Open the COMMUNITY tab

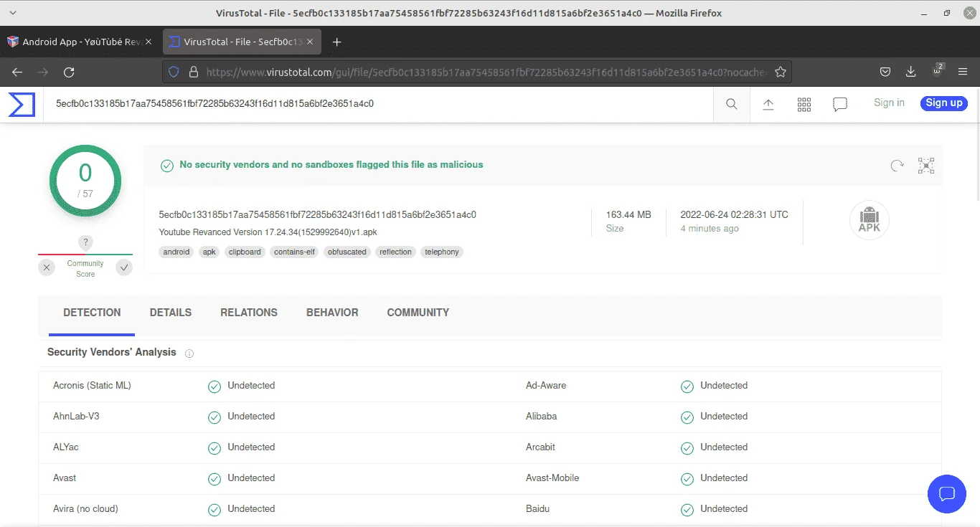pyautogui.click(x=418, y=313)
